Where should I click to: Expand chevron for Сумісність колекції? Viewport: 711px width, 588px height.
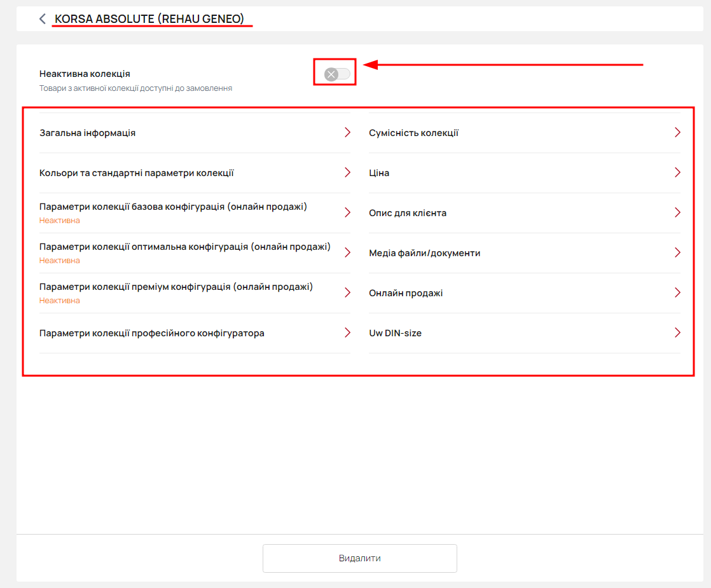677,132
